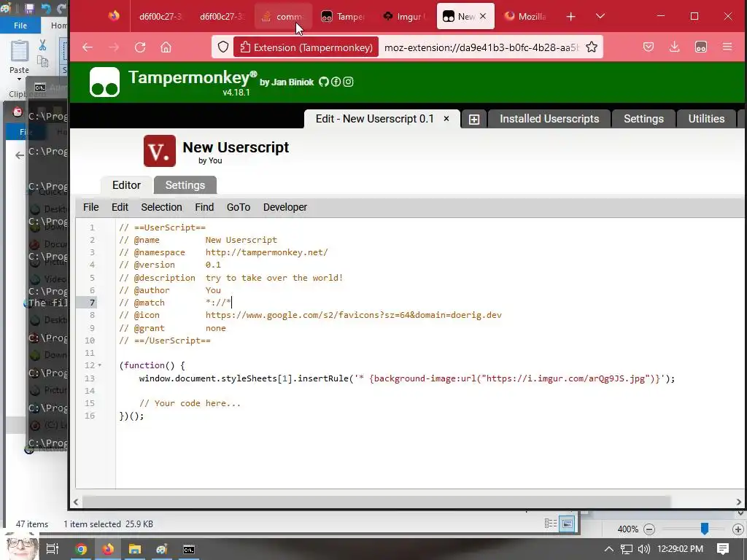The image size is (747, 560).
Task: Click the Copy icon in Paint ribbon
Action: pos(42,61)
